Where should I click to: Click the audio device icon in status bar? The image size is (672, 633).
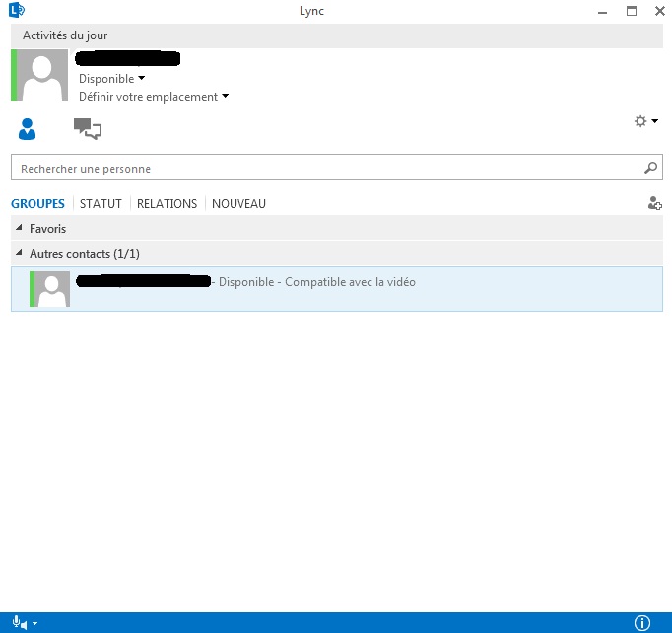20,623
